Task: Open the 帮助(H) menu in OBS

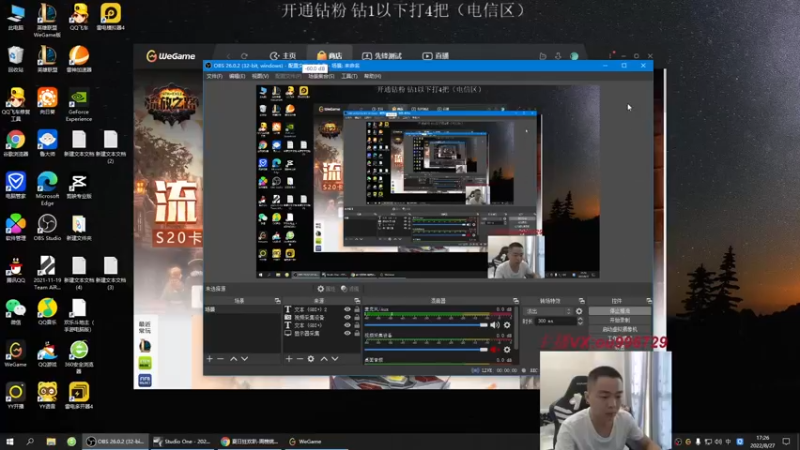Action: (x=372, y=76)
